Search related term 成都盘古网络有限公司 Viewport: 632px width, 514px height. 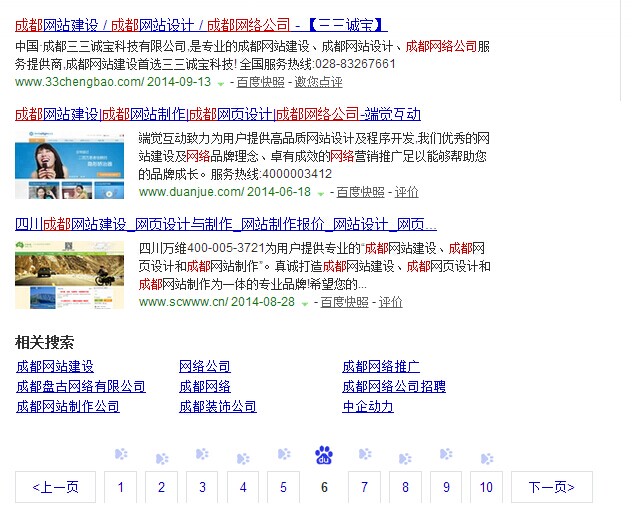coord(81,386)
